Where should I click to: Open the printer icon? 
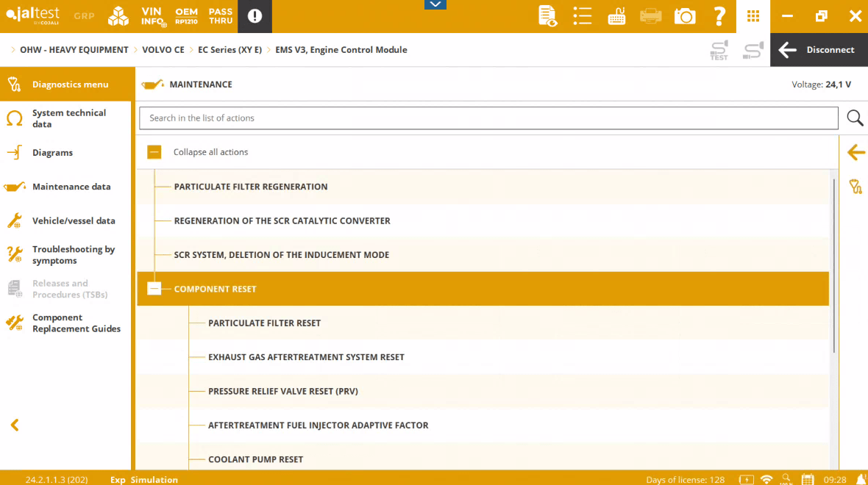point(650,16)
